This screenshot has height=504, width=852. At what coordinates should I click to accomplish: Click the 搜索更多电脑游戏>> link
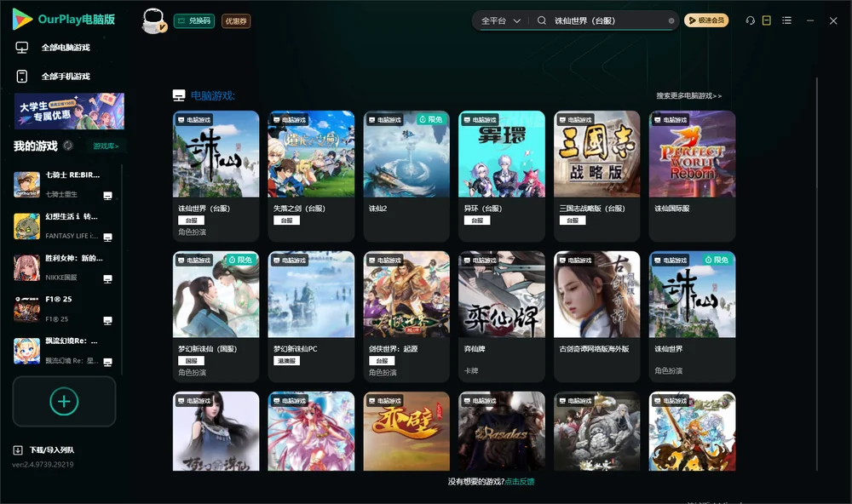(689, 95)
